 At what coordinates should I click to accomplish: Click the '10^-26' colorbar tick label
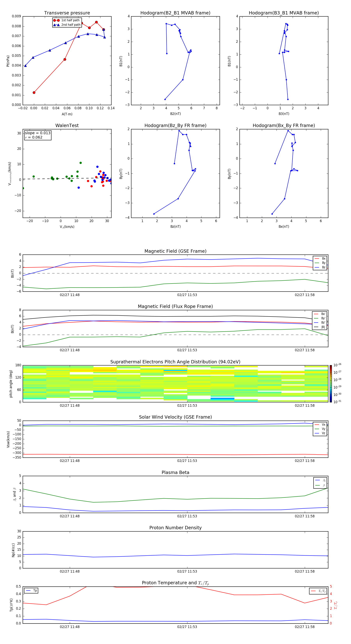pos(337,365)
